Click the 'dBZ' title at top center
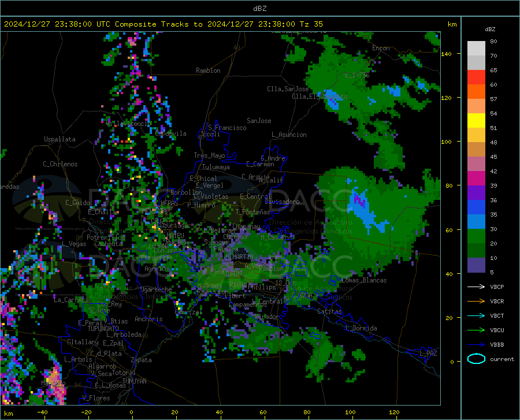Screen dimensions: 520x420 click(x=259, y=9)
